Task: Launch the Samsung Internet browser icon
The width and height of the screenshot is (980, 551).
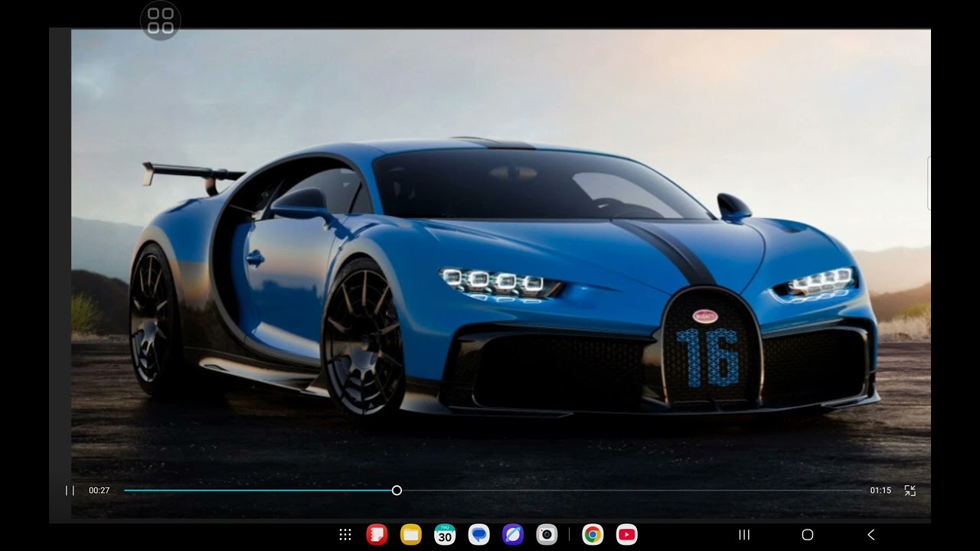Action: [x=513, y=535]
